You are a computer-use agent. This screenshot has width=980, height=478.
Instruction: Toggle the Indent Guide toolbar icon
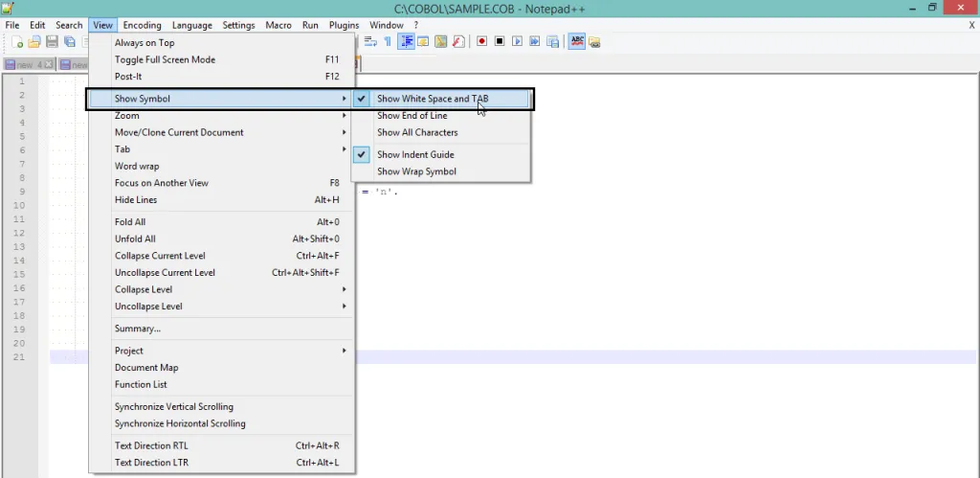[406, 41]
